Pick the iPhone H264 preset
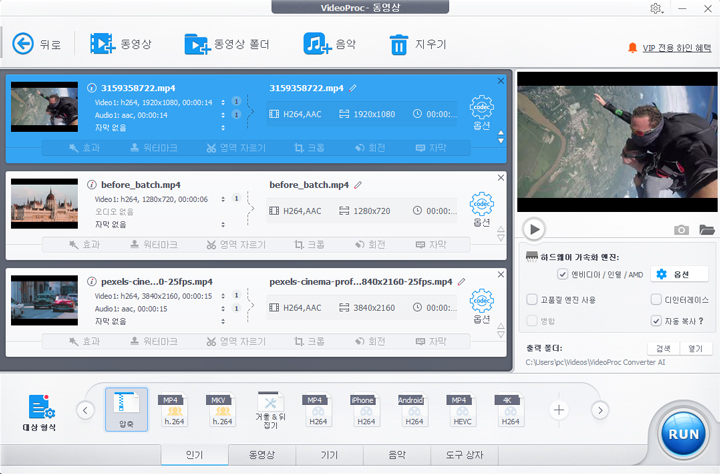The image size is (720, 474). (x=366, y=410)
